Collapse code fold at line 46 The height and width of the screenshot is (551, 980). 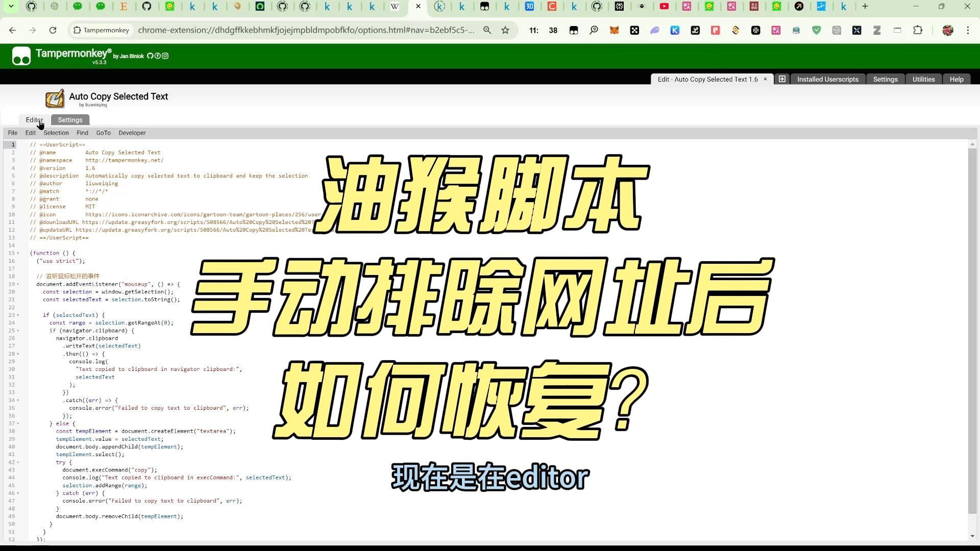18,493
